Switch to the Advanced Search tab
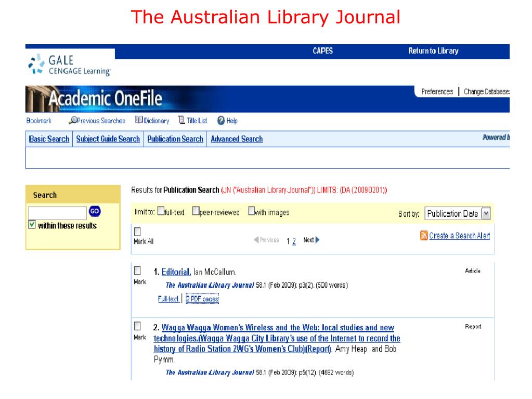This screenshot has height=399, width=532. (x=237, y=139)
